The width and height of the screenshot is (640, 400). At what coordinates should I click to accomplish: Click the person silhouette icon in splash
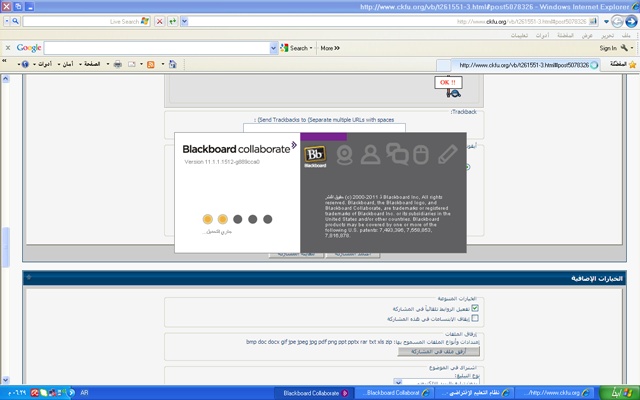(370, 155)
